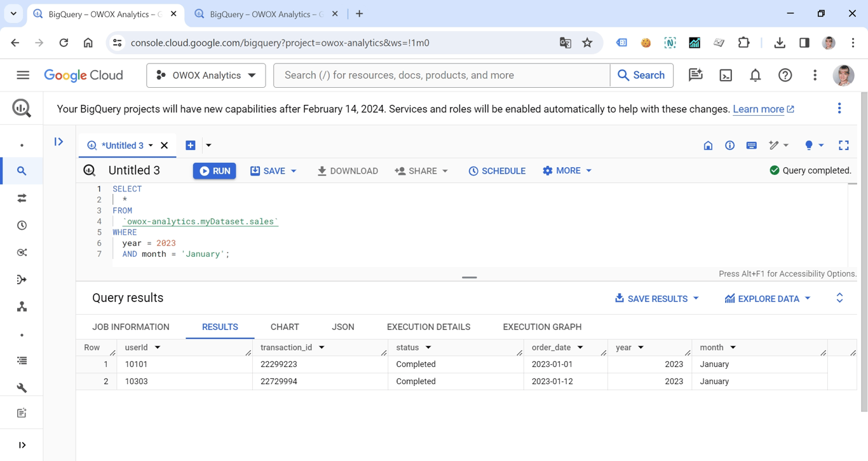Close the Untitled 3 query tab

click(165, 146)
